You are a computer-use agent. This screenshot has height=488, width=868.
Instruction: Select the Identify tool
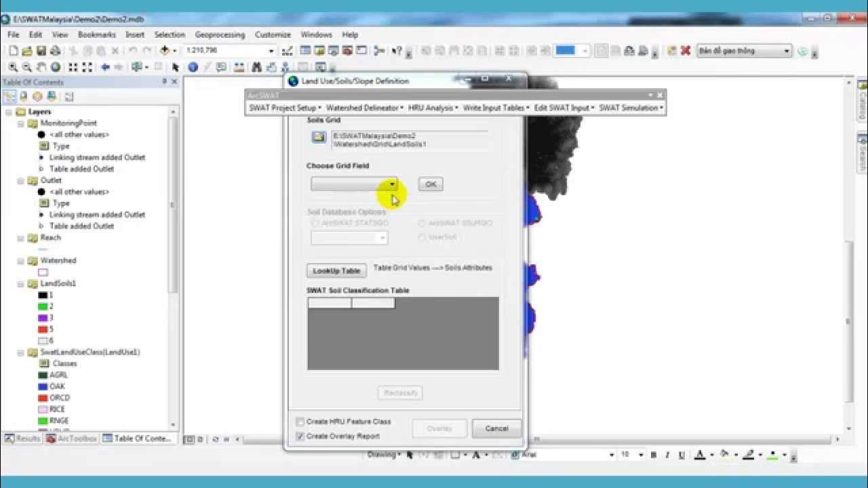click(x=193, y=67)
